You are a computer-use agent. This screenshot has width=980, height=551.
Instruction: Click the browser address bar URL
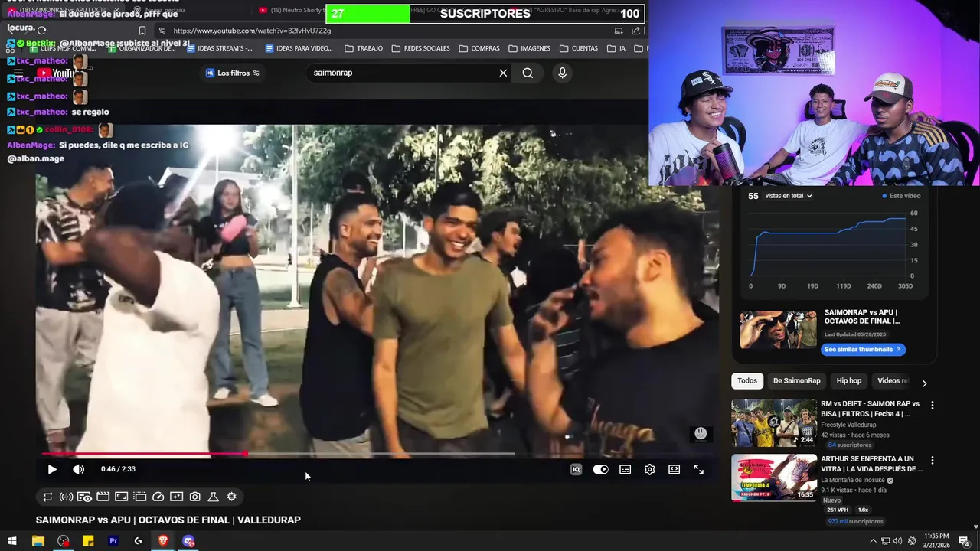[x=252, y=31]
